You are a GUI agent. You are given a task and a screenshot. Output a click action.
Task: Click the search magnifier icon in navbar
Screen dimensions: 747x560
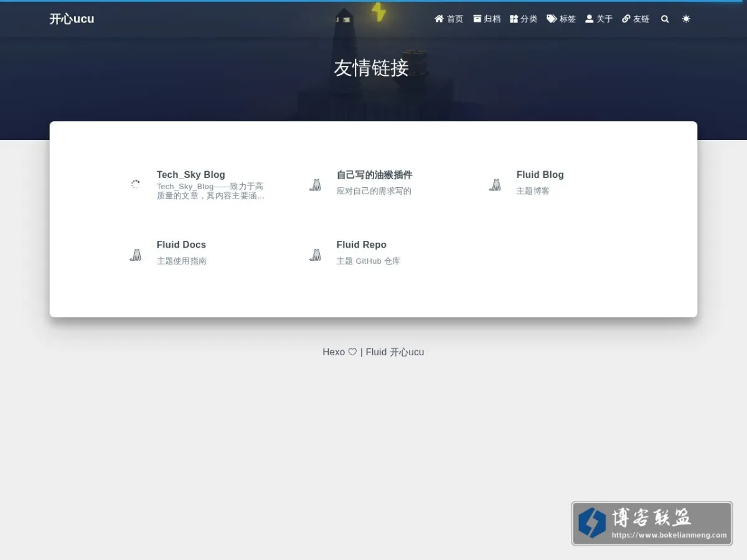(665, 19)
